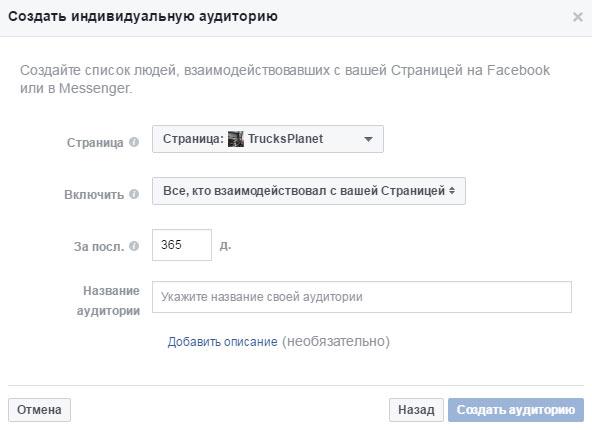Click the Создать аудиторию button
The width and height of the screenshot is (592, 430).
[516, 410]
